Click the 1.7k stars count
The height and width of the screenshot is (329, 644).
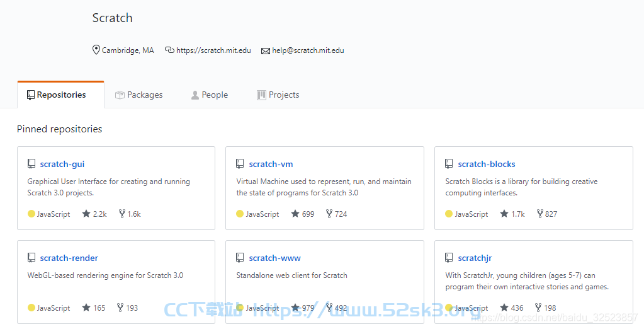point(518,214)
